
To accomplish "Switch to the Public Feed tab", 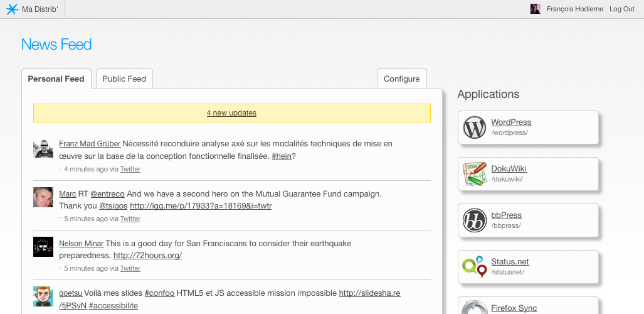I will [124, 79].
